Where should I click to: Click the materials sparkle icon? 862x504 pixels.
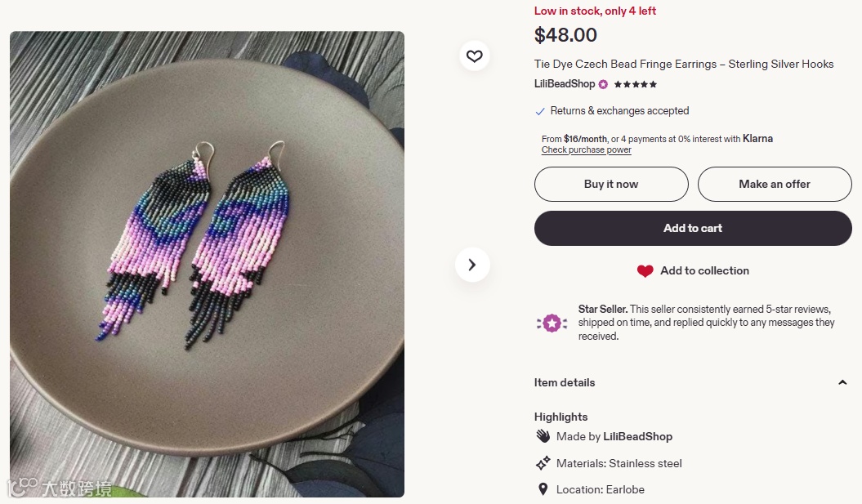tap(543, 463)
